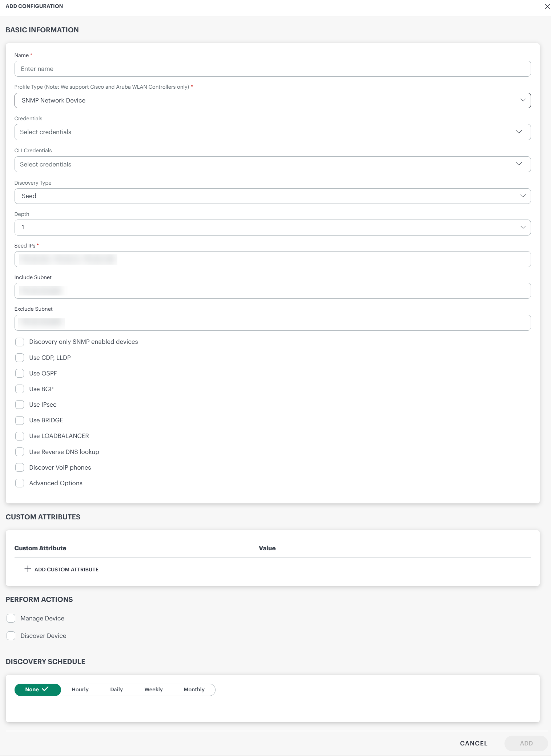Tick the Use OSPF checkbox
Screen dimensions: 551x756
(x=20, y=373)
